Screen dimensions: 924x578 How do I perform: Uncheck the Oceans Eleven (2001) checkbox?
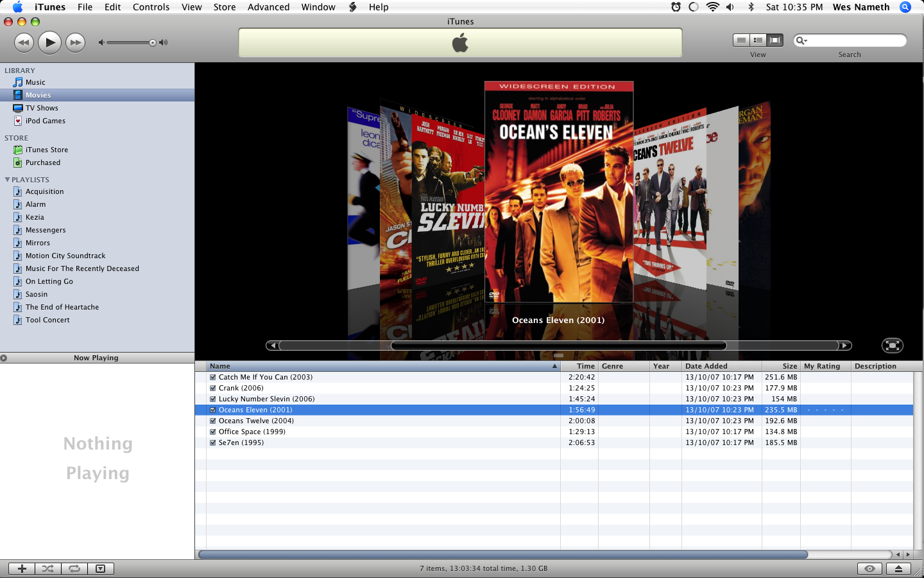pos(212,410)
